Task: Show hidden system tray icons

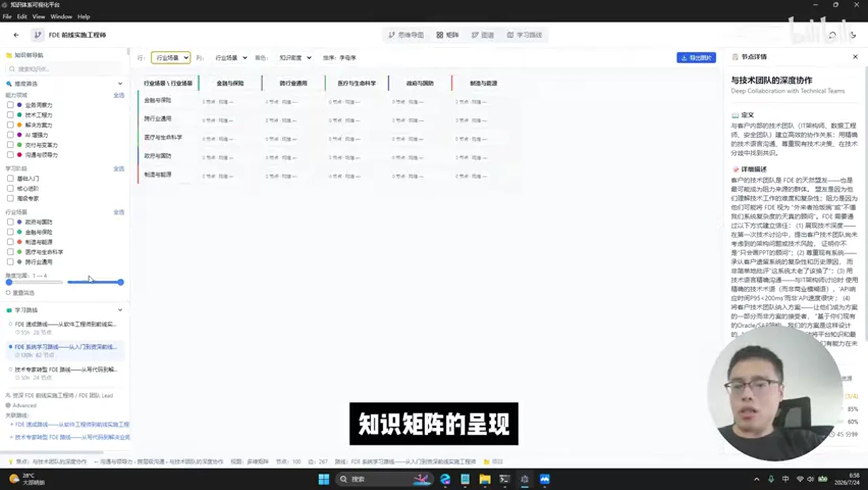Action: tap(757, 479)
